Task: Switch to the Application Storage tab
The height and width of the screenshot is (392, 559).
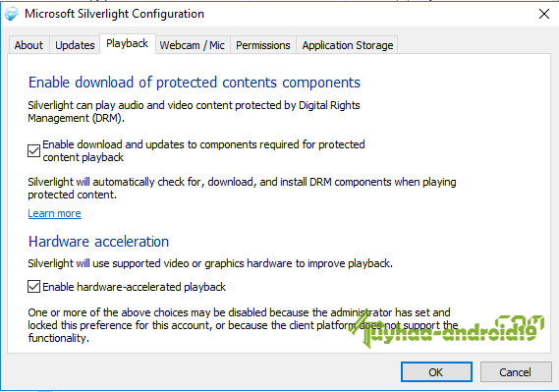Action: click(348, 45)
